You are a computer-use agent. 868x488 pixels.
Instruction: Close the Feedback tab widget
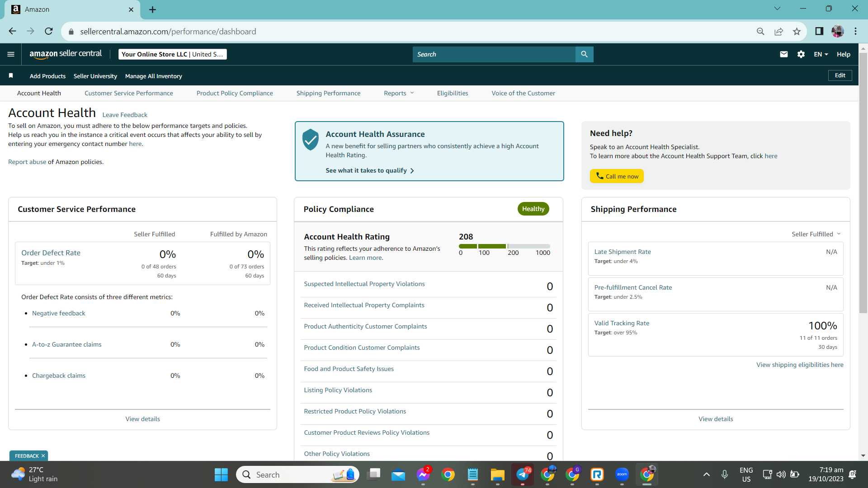(43, 456)
